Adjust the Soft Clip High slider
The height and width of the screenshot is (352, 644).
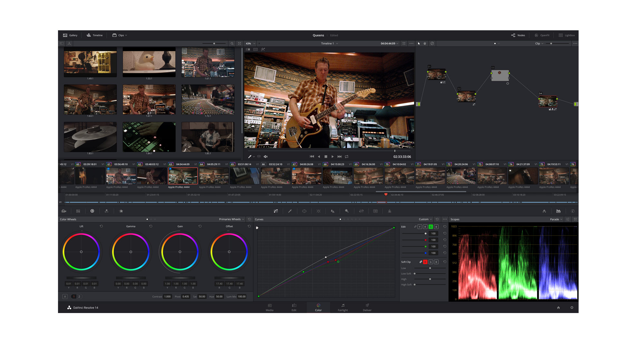pos(430,279)
